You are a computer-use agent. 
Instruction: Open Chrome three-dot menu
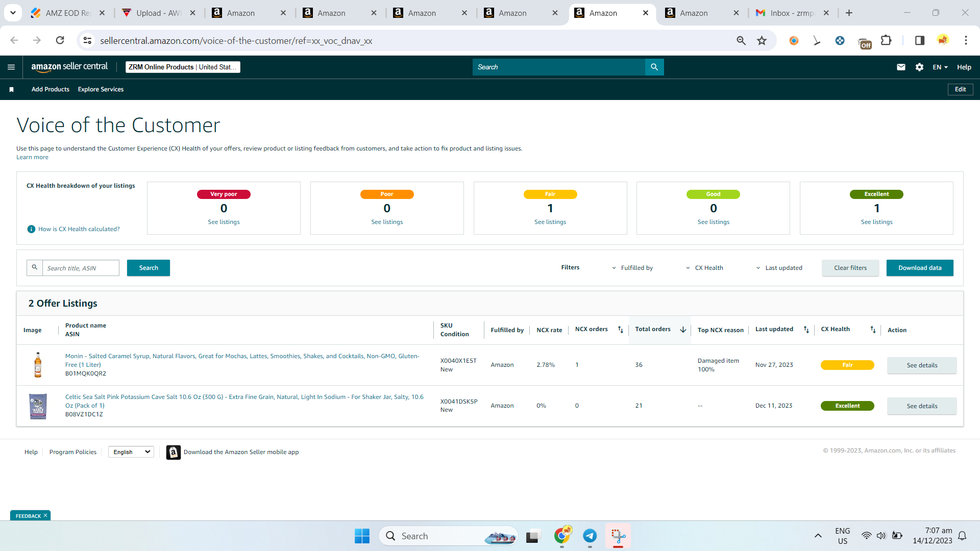tap(966, 40)
